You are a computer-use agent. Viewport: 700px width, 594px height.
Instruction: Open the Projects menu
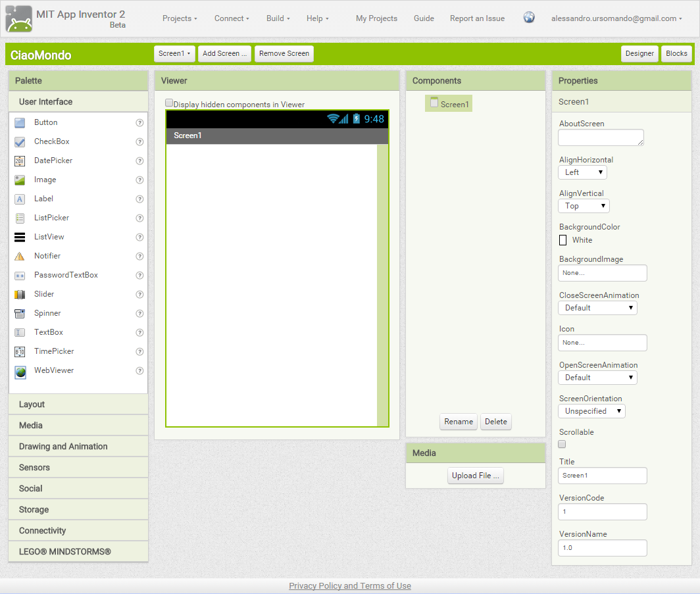point(180,18)
